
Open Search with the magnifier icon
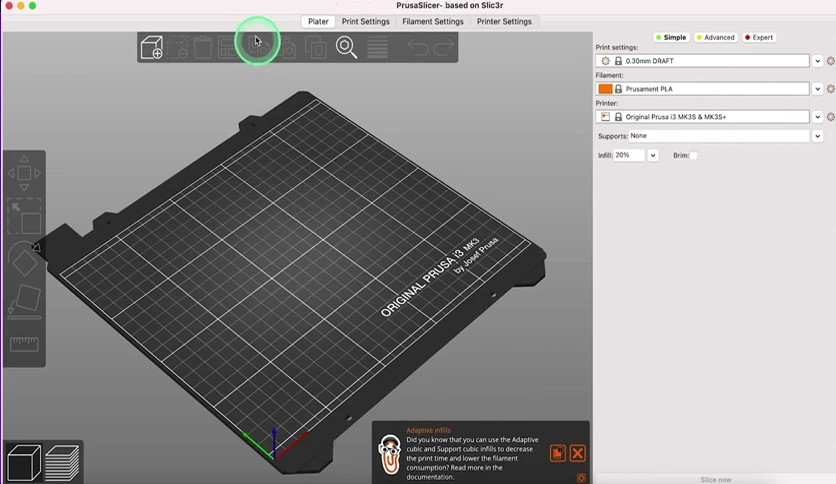click(x=346, y=47)
